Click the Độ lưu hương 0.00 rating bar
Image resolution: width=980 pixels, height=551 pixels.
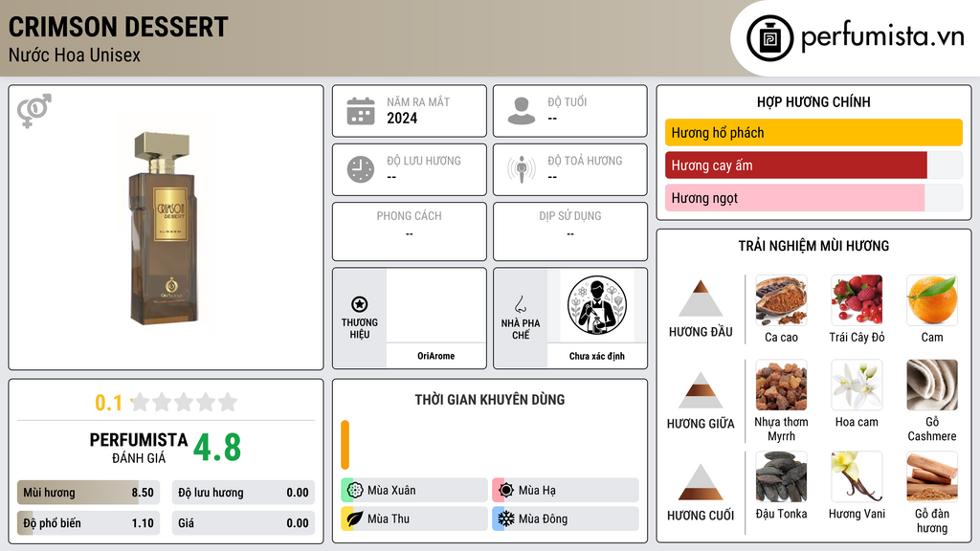tap(243, 493)
